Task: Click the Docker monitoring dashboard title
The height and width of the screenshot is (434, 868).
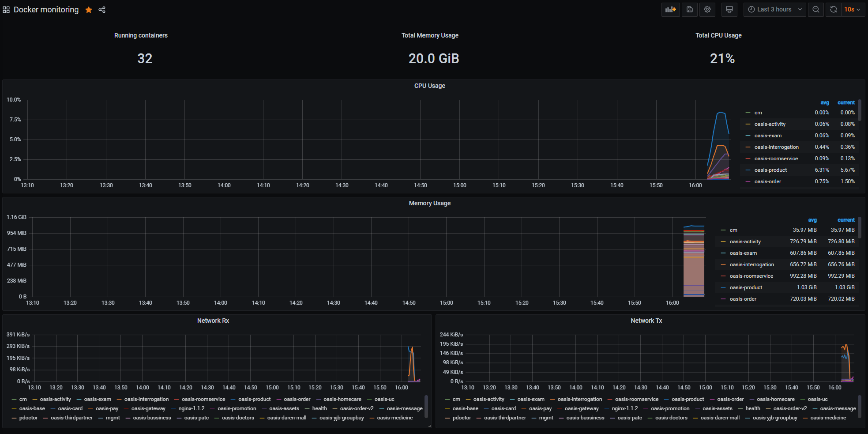Action: [46, 10]
